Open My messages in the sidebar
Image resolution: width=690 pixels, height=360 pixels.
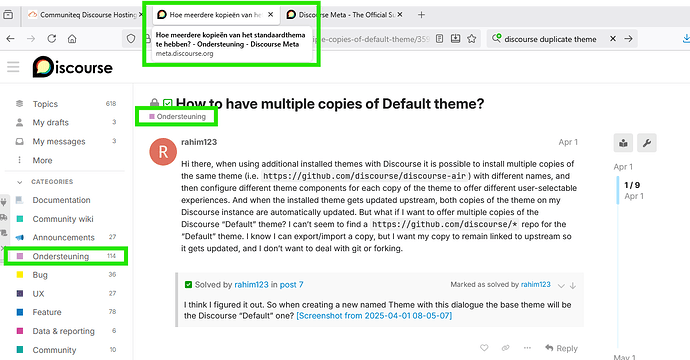59,141
